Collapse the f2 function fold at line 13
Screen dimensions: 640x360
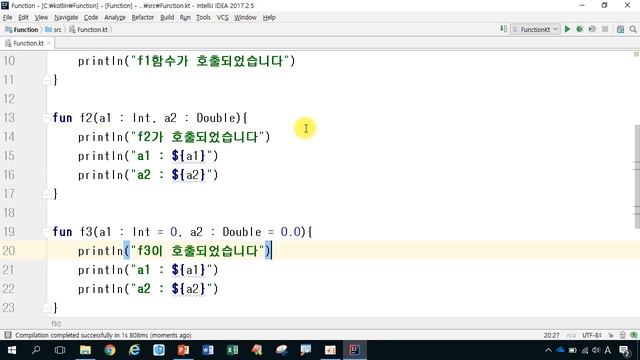46,118
